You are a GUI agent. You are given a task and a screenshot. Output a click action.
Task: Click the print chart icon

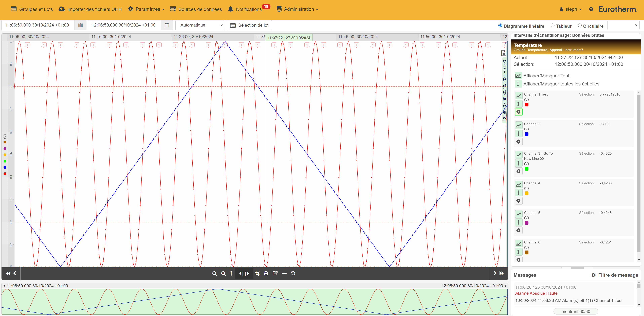tap(266, 273)
